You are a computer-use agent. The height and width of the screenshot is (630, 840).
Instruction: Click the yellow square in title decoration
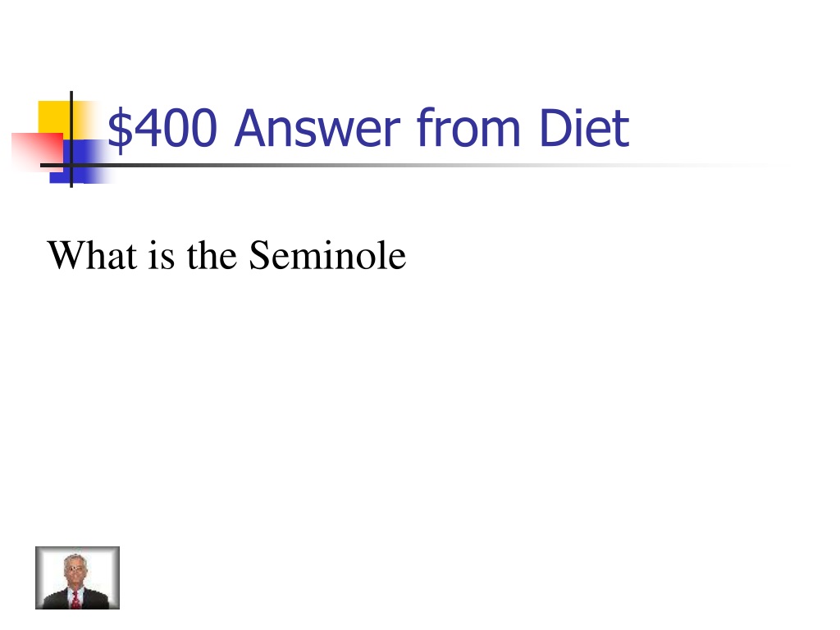click(55, 116)
